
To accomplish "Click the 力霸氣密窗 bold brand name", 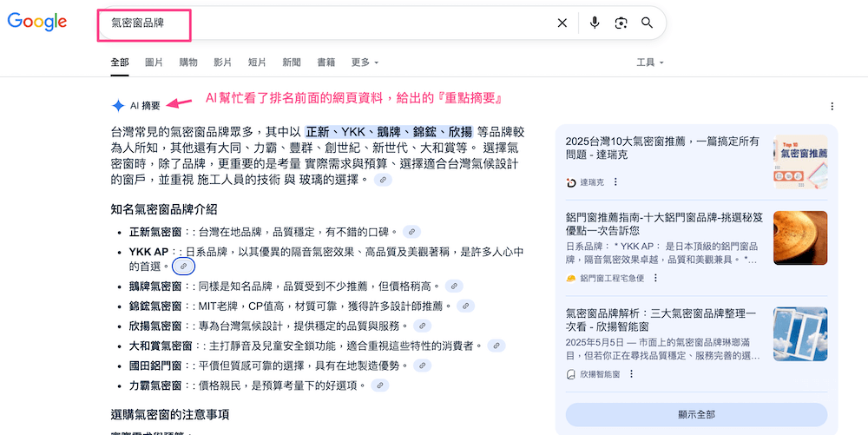I will tap(155, 386).
